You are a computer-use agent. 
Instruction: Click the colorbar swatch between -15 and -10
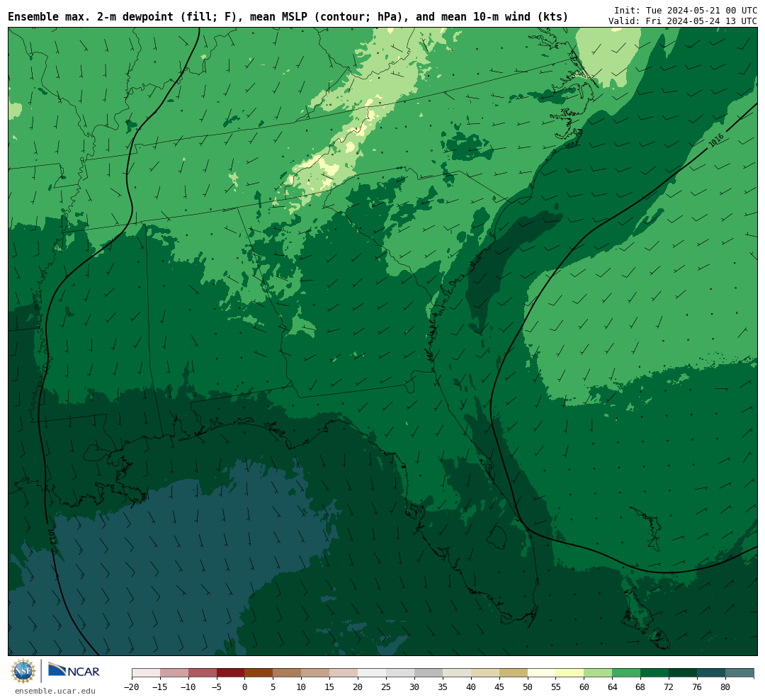tap(174, 672)
